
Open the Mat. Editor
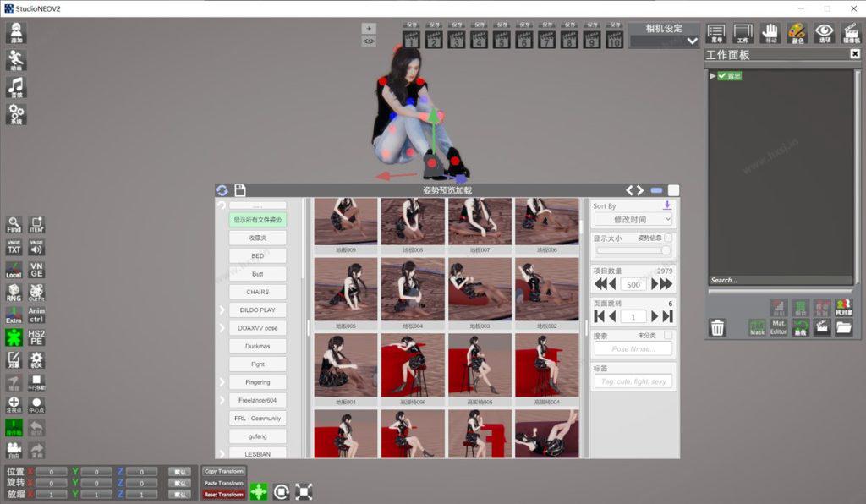coord(778,327)
